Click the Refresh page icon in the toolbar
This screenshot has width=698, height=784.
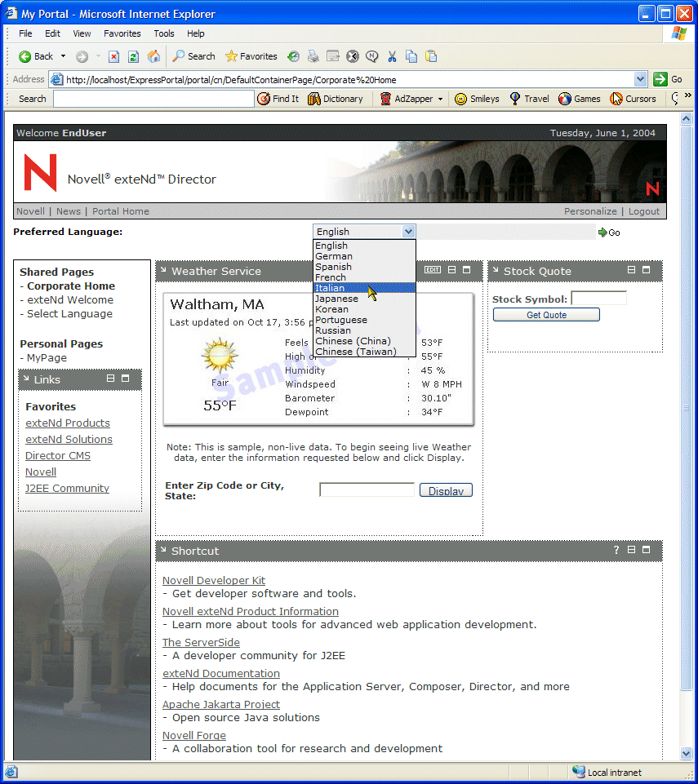click(x=133, y=56)
